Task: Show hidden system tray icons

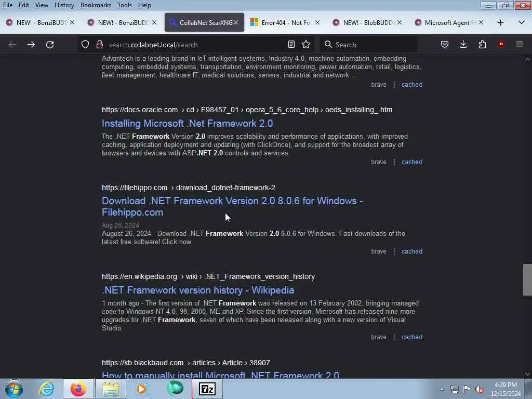Action: coord(442,389)
